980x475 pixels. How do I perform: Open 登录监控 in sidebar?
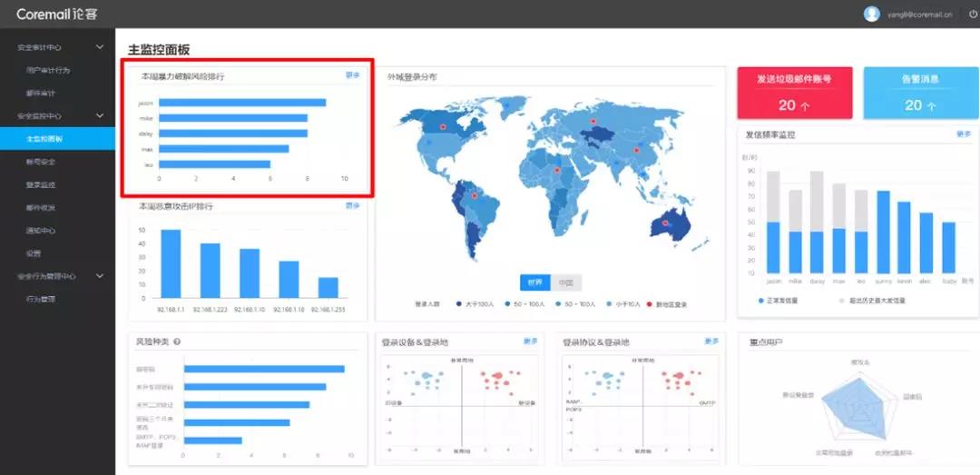click(x=41, y=184)
